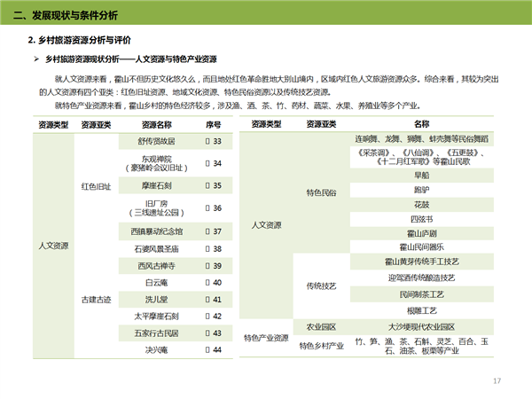Click the 古建古迹 subcategory cell
Image resolution: width=532 pixels, height=399 pixels.
[96, 299]
